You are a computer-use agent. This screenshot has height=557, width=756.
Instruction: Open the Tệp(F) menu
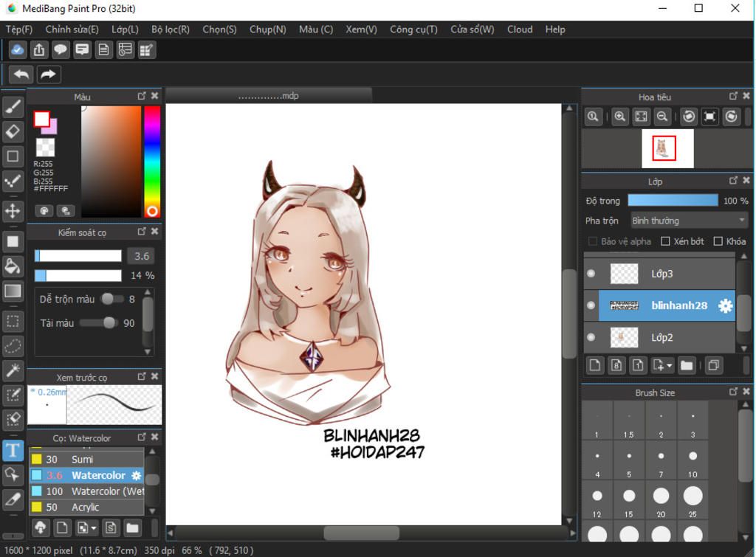pyautogui.click(x=19, y=30)
